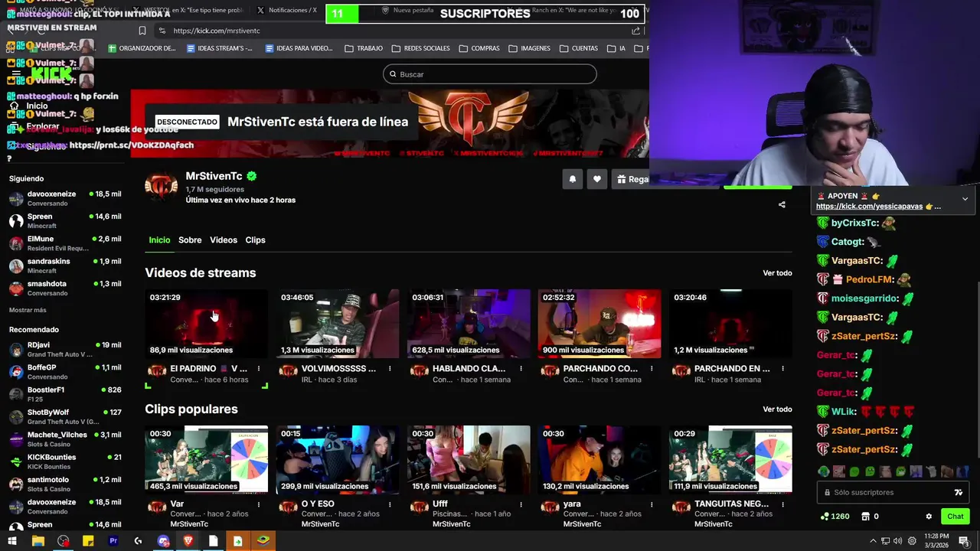Open the 02:52:32 PARCHANDO video thumbnail

click(599, 324)
